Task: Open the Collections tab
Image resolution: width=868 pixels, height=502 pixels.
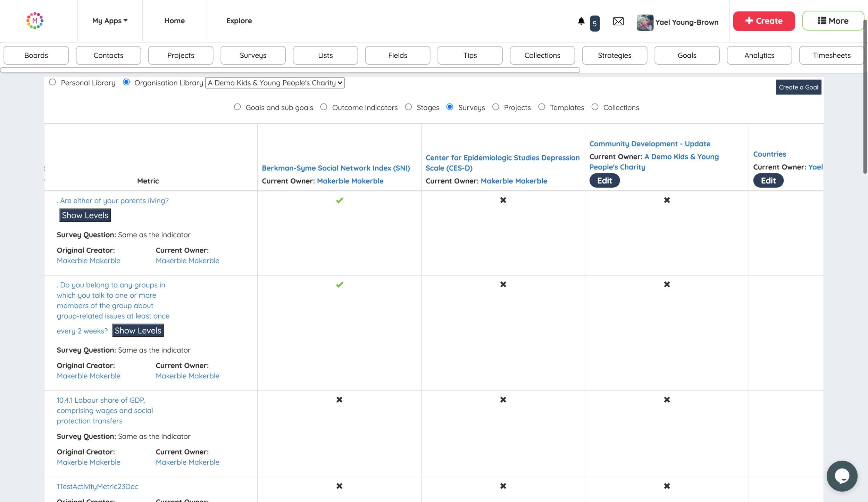Action: (542, 55)
